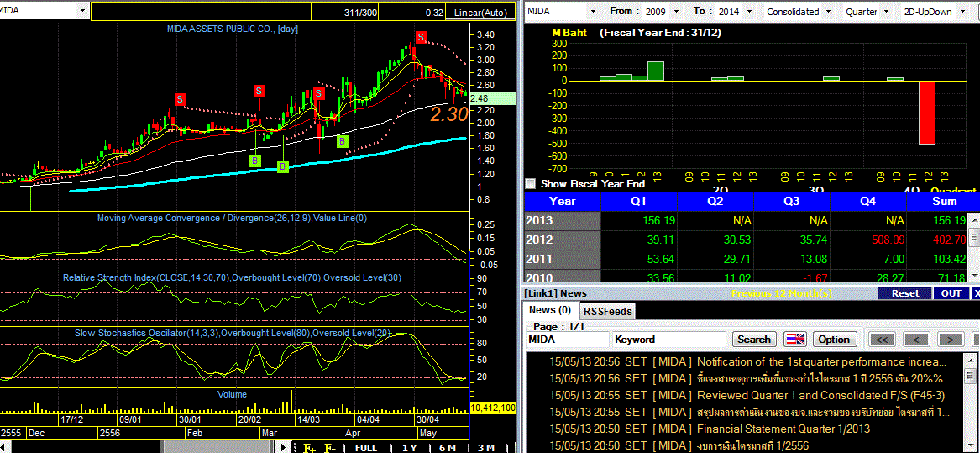The width and height of the screenshot is (980, 453).
Task: Click the news list scroll-down arrow
Action: 969,445
